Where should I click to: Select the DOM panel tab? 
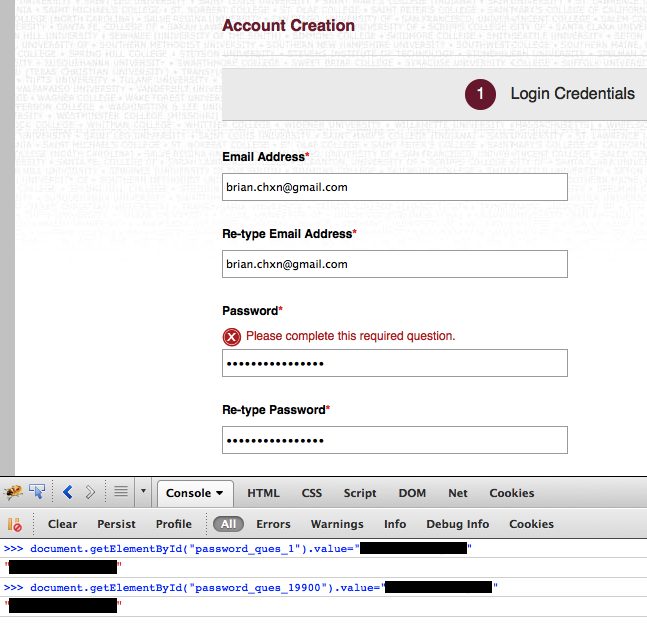[x=412, y=493]
